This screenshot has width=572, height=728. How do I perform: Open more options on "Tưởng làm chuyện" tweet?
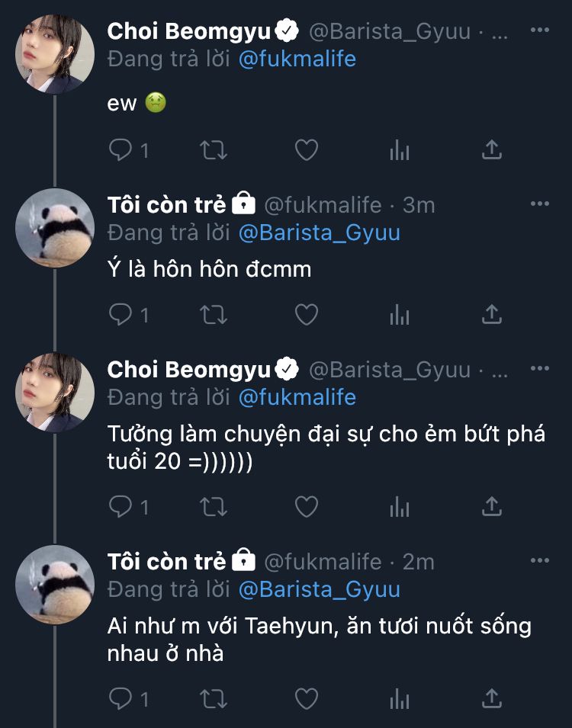(539, 369)
